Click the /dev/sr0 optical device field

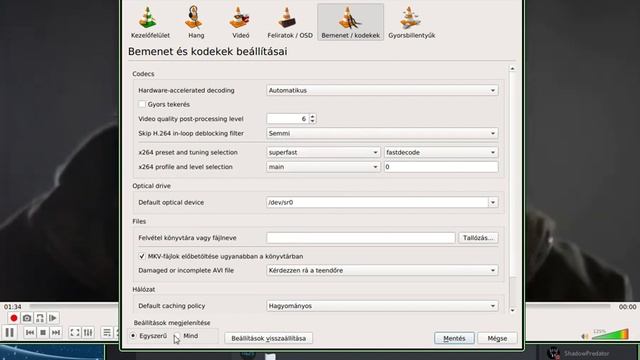[x=377, y=202]
